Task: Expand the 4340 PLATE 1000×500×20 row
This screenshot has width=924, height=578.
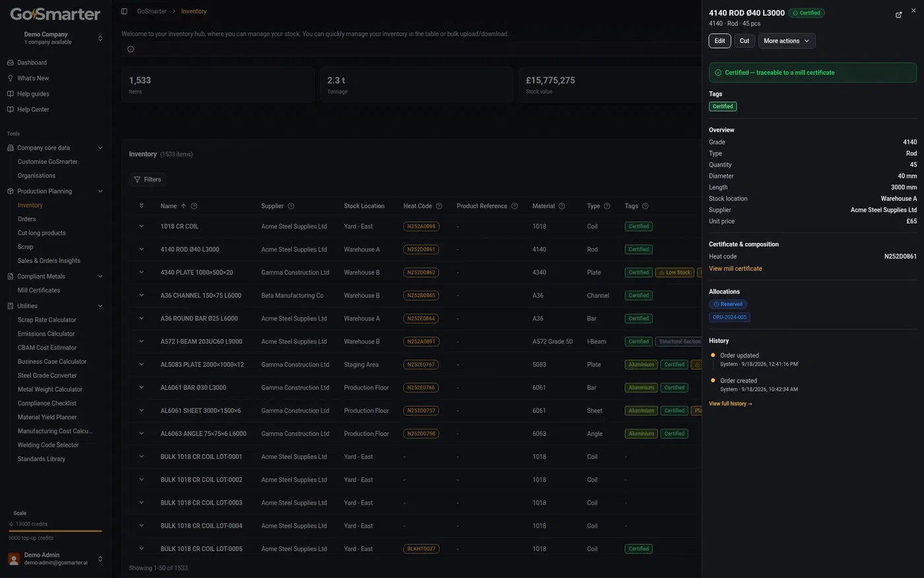Action: click(141, 272)
